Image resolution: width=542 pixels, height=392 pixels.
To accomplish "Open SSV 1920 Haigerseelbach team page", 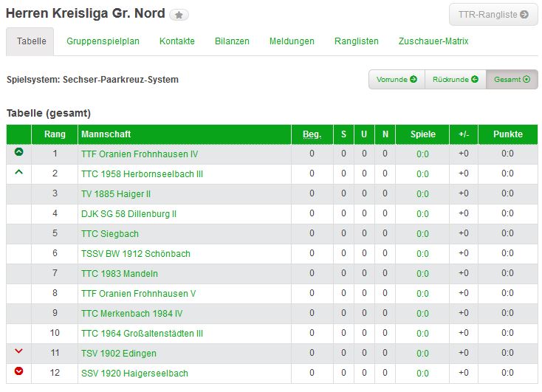I will 135,374.
